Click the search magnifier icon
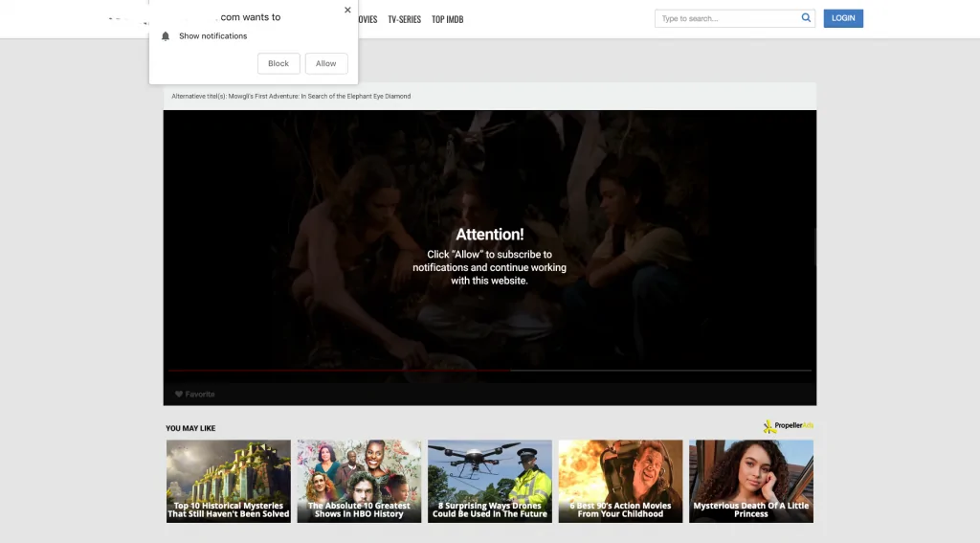 (x=806, y=18)
